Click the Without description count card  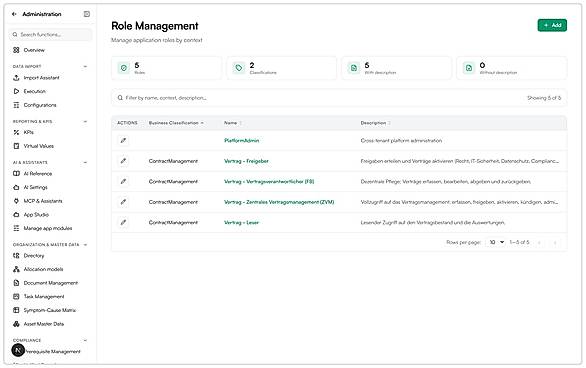point(512,68)
